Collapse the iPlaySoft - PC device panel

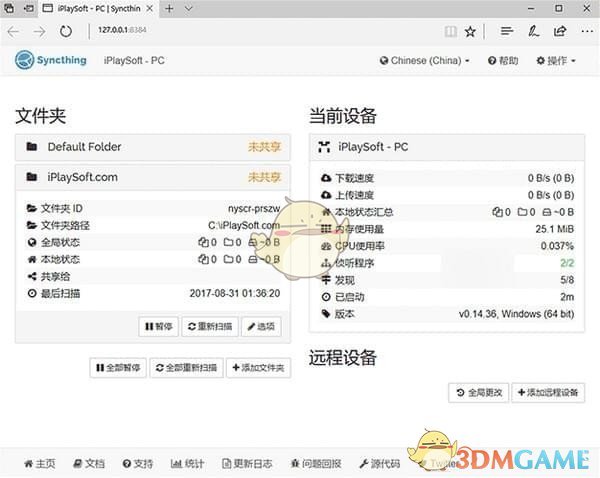[447, 147]
